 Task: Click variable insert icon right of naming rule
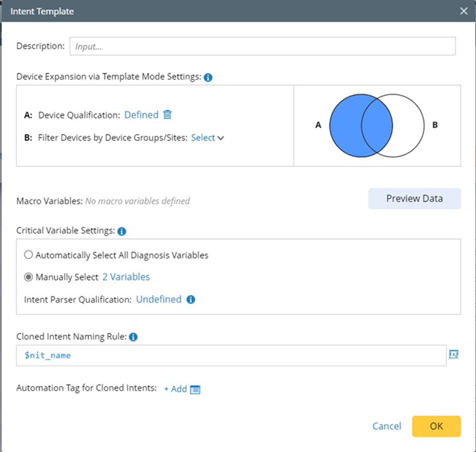(x=453, y=355)
